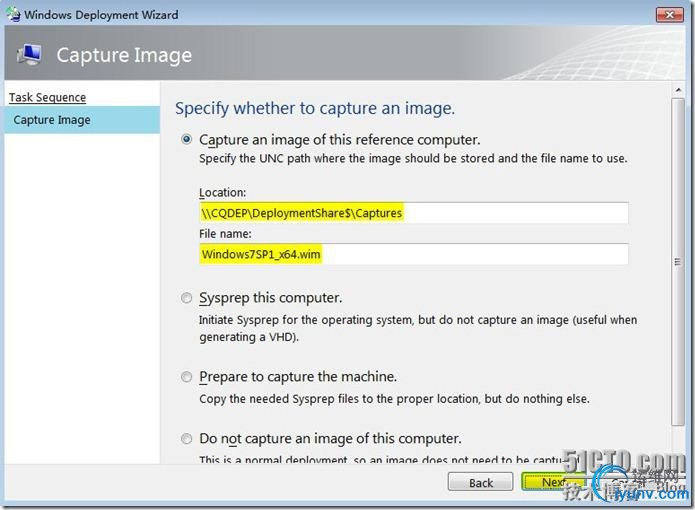695x510 pixels.
Task: Select the Sysprep this computer option
Action: [x=187, y=298]
